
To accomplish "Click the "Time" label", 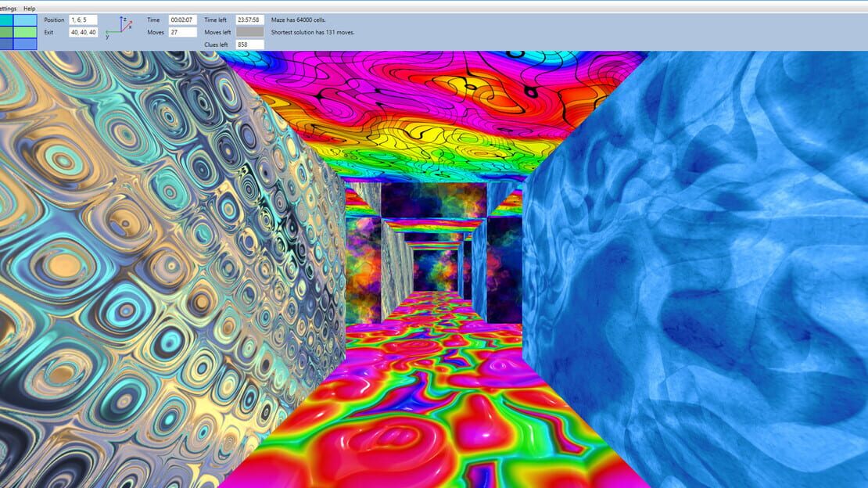I will point(153,20).
